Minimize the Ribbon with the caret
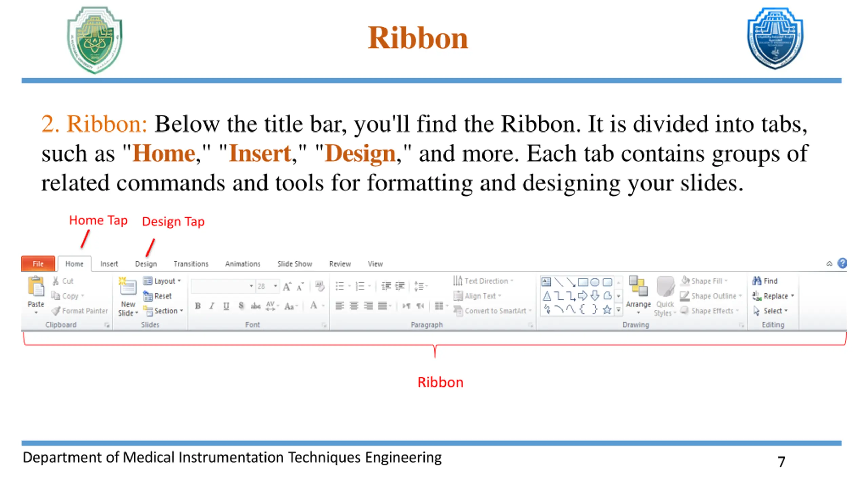 click(x=829, y=264)
